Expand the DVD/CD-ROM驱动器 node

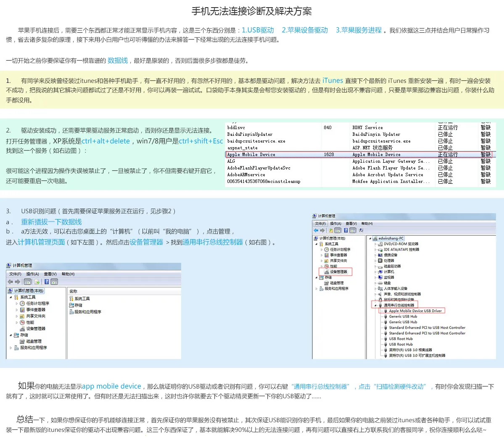[375, 244]
